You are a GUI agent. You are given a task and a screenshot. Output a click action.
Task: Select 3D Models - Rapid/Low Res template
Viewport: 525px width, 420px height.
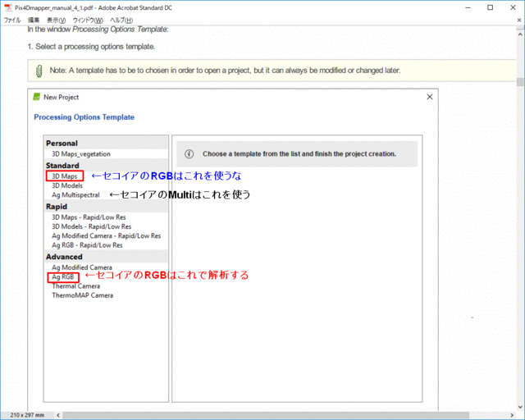point(91,226)
